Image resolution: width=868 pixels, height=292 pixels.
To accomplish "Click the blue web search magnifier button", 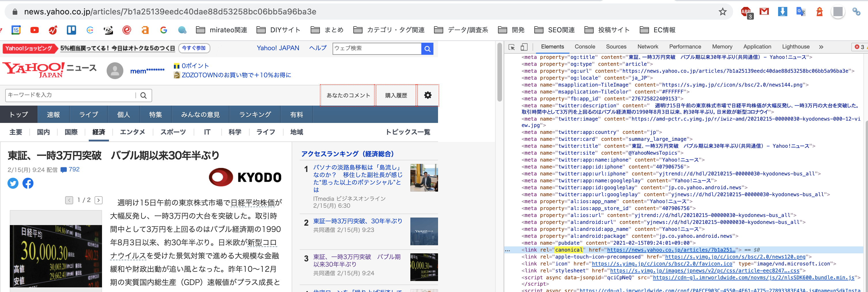I will [427, 48].
